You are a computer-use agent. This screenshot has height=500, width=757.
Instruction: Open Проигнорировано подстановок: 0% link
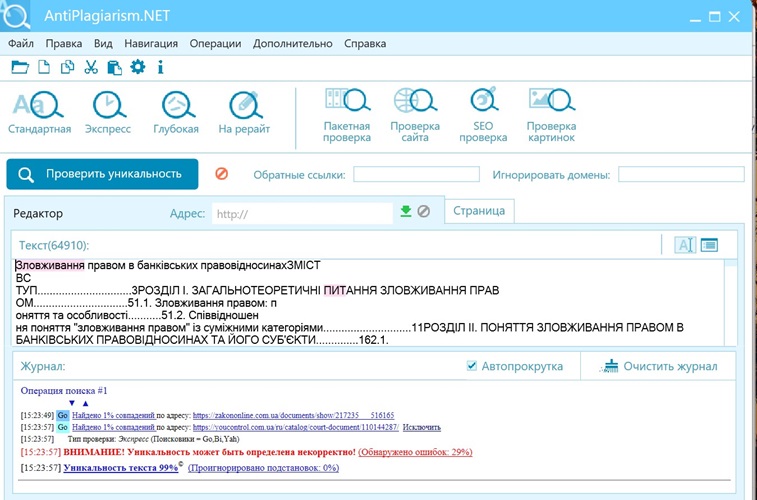click(x=264, y=468)
